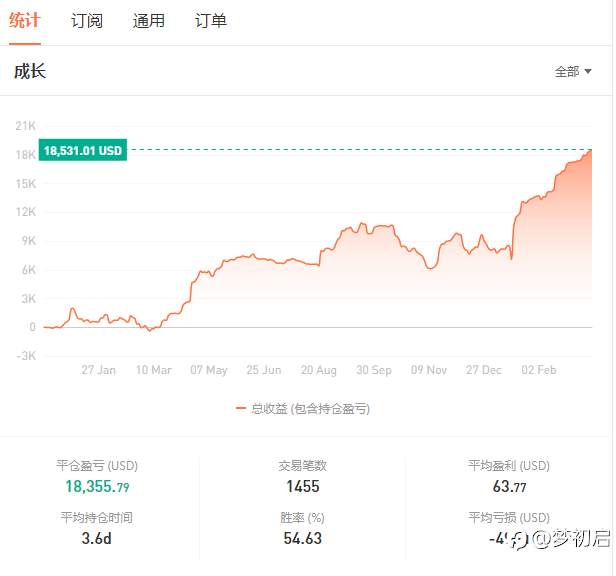This screenshot has width=616, height=576.
Task: Click the chart line peak at right end
Action: point(590,150)
